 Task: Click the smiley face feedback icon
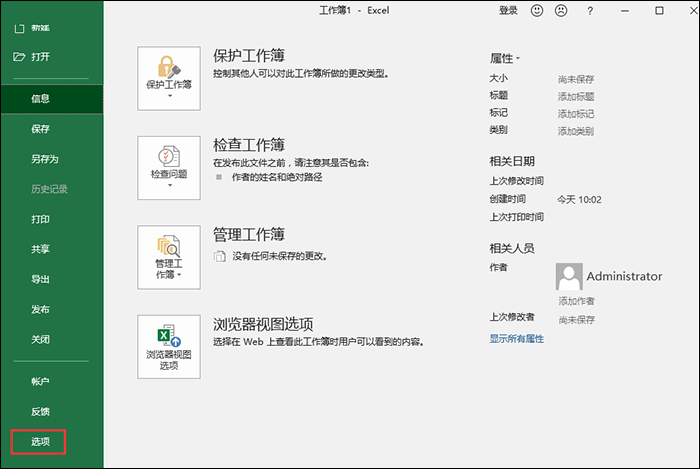[x=537, y=10]
